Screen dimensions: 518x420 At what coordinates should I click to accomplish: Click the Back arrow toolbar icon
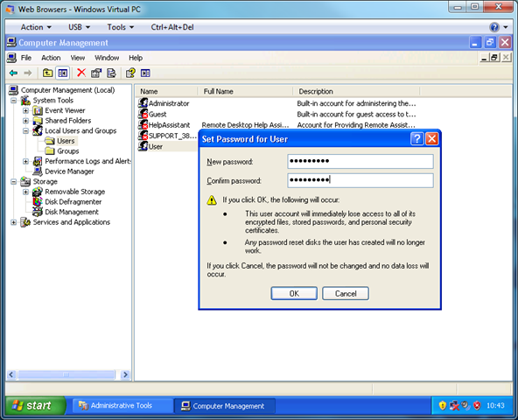[x=13, y=73]
